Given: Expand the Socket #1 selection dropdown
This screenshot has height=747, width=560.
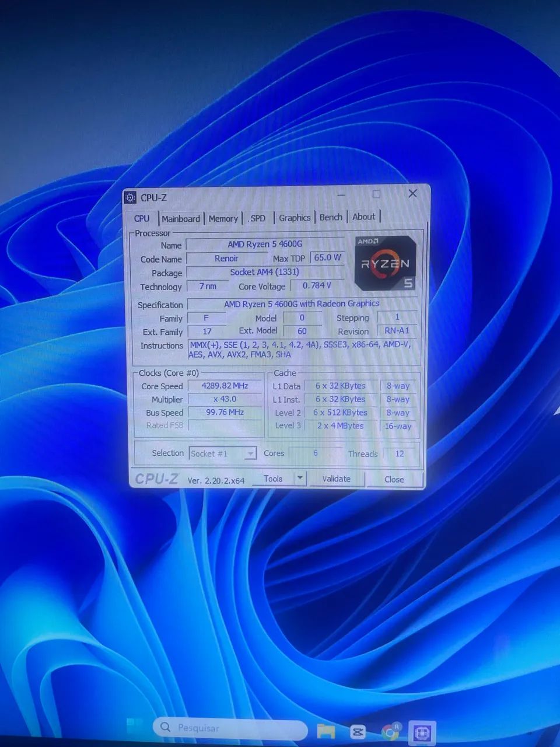Looking at the screenshot, I should [223, 453].
